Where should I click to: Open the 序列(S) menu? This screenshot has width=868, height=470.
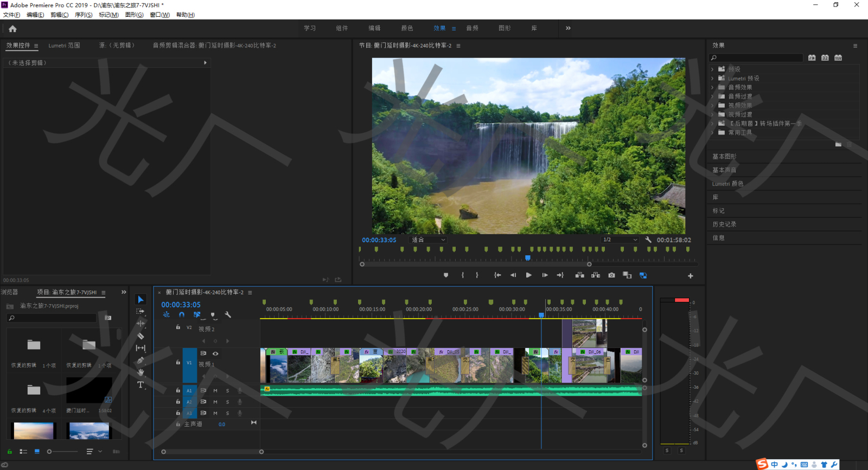tap(84, 15)
